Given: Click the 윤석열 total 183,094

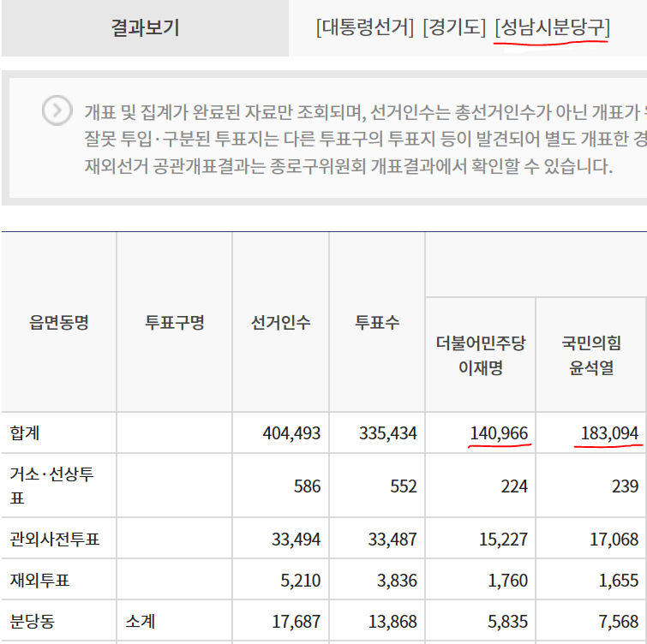Looking at the screenshot, I should click(x=609, y=433).
